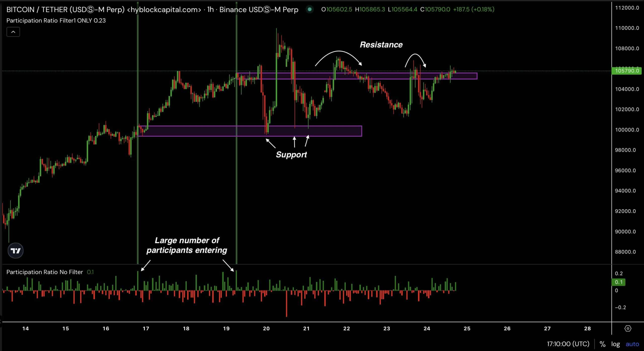Select the Support text annotation

(291, 154)
